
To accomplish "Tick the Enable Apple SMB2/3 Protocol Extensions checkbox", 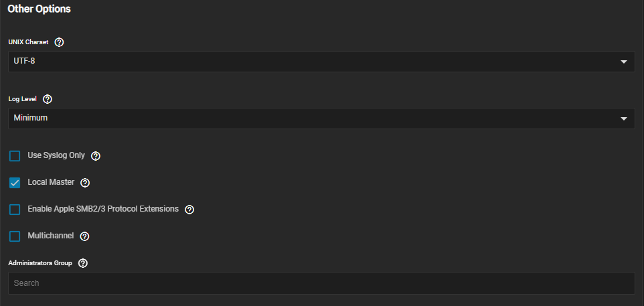I will point(15,210).
